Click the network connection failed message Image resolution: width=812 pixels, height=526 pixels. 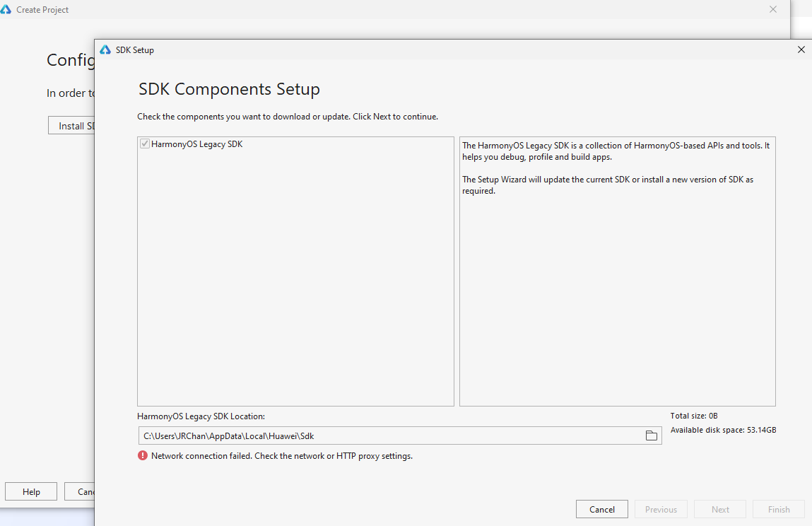(x=281, y=456)
